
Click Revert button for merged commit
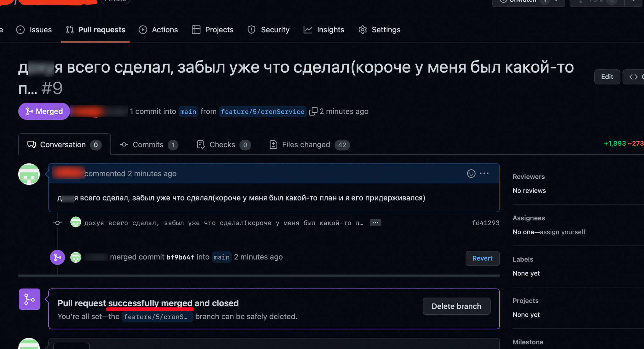pos(482,258)
